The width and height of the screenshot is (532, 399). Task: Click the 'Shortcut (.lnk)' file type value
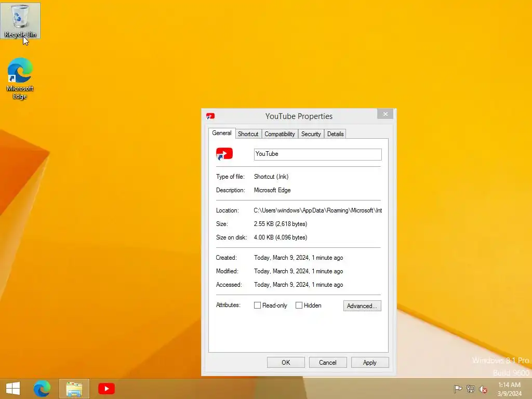pos(271,177)
